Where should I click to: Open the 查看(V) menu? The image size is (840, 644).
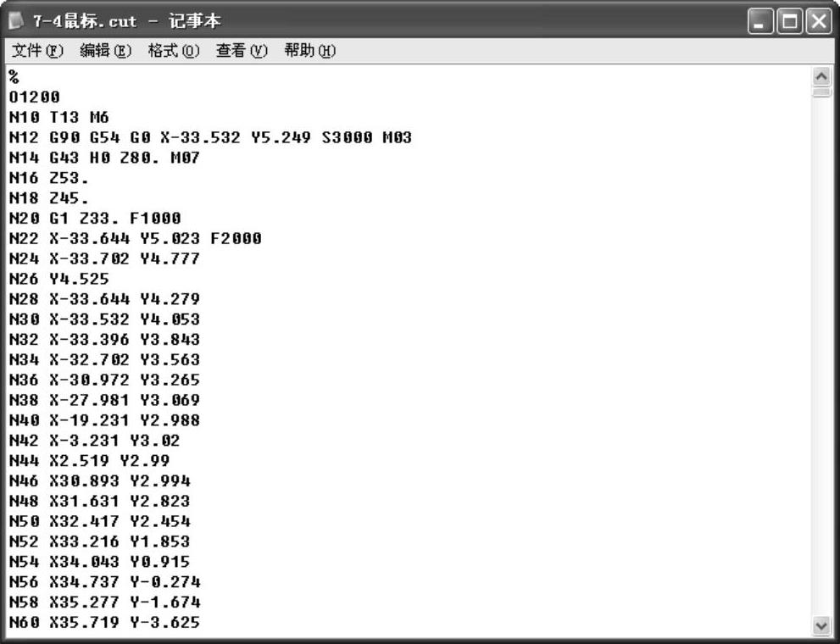(x=242, y=51)
